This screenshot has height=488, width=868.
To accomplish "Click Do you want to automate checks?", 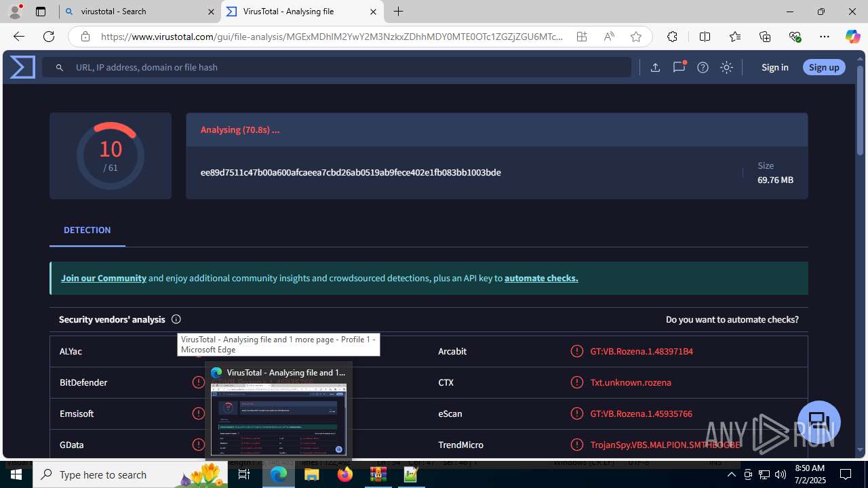I will (x=732, y=319).
